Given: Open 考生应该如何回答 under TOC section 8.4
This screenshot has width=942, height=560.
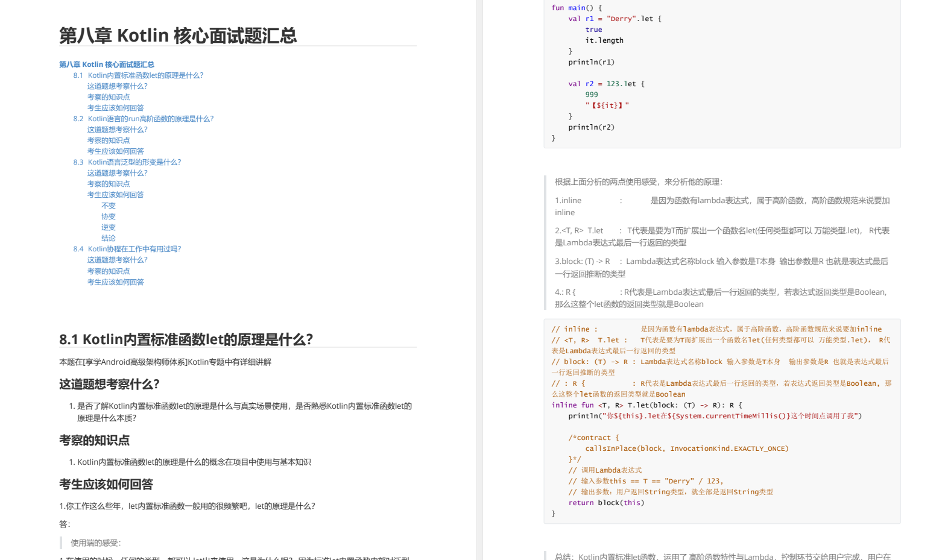Looking at the screenshot, I should (116, 282).
